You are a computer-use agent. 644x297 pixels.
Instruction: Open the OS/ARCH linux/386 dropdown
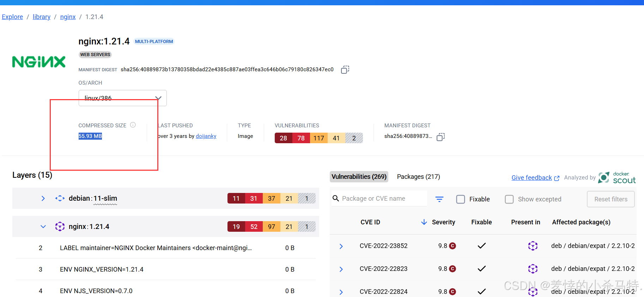click(x=123, y=98)
